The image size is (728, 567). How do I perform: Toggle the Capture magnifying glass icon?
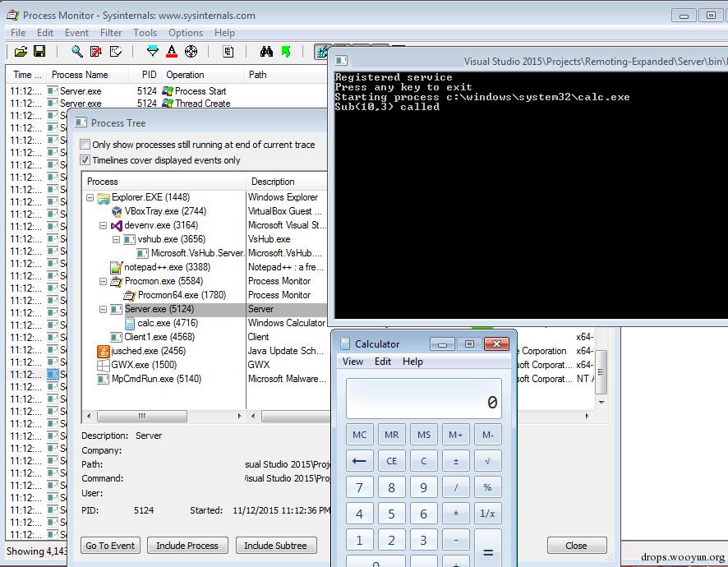(x=76, y=52)
